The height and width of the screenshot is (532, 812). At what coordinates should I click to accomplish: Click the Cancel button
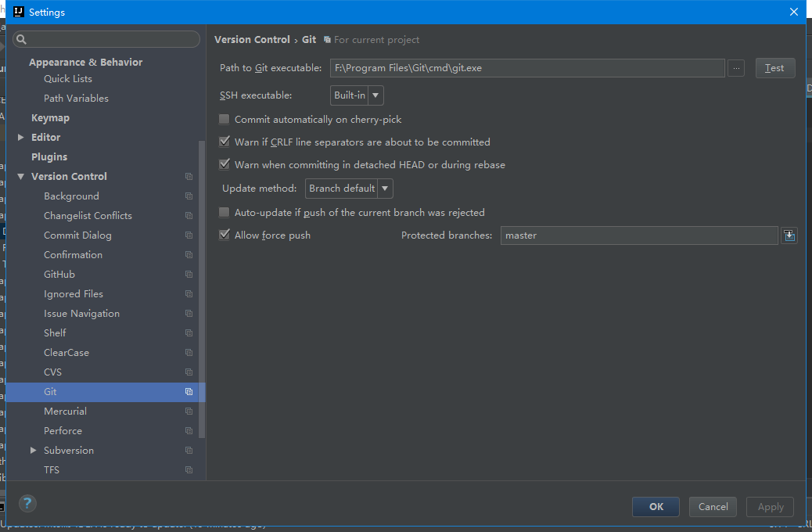coord(713,507)
